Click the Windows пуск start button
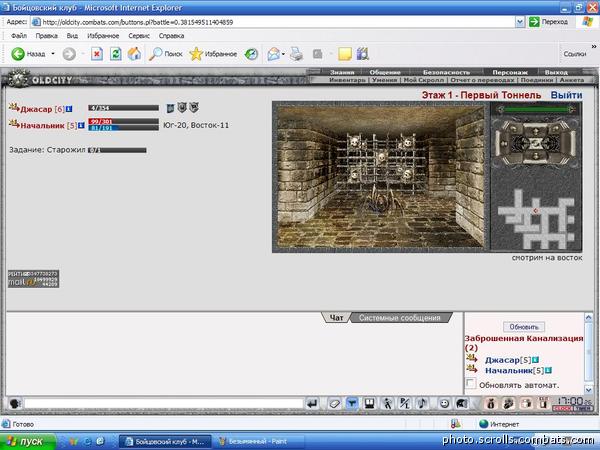Viewport: 600px width, 450px height. coord(27,441)
